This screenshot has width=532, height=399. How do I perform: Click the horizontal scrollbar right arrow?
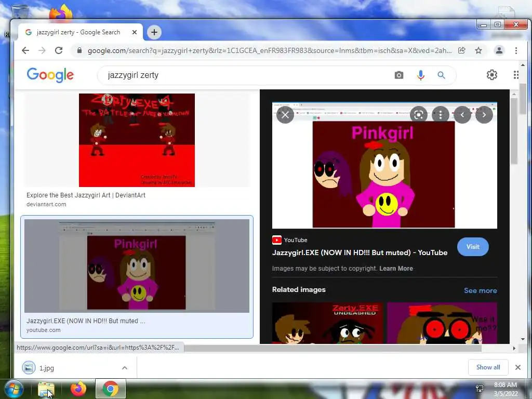coord(514,348)
